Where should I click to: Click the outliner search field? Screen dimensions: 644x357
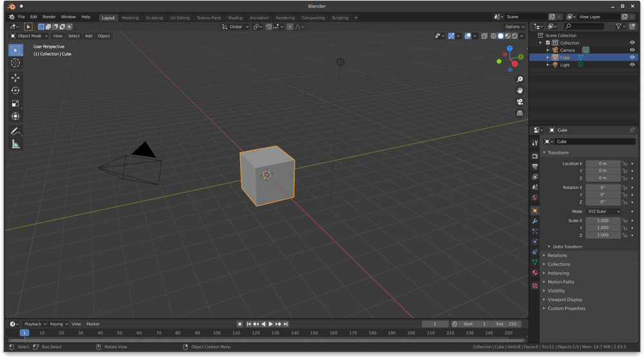pyautogui.click(x=583, y=26)
